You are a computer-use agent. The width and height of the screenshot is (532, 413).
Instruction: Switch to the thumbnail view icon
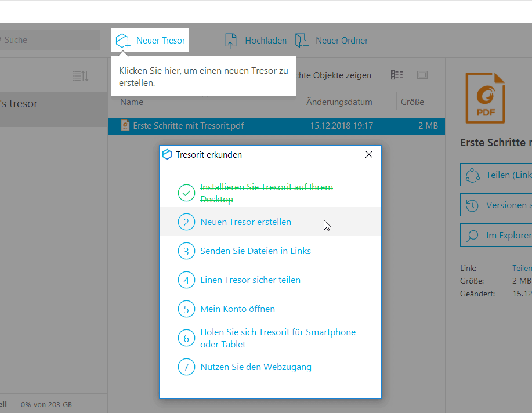(422, 75)
